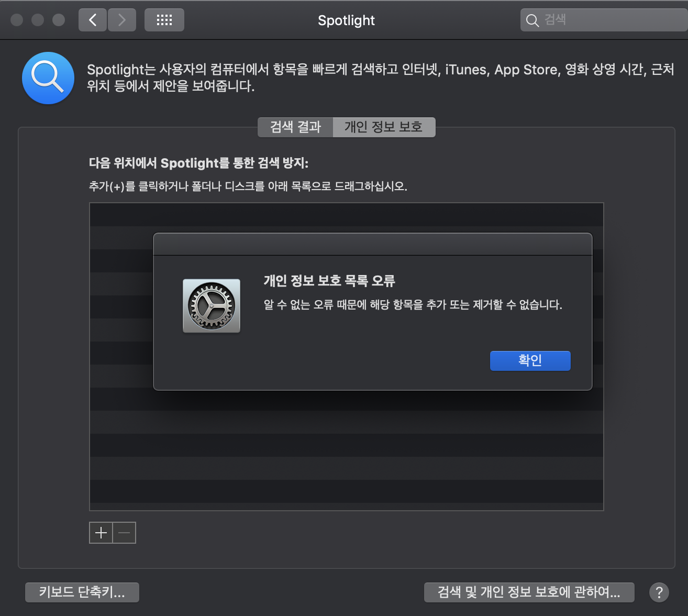
Task: Show all preferences with the grid button
Action: [x=164, y=20]
